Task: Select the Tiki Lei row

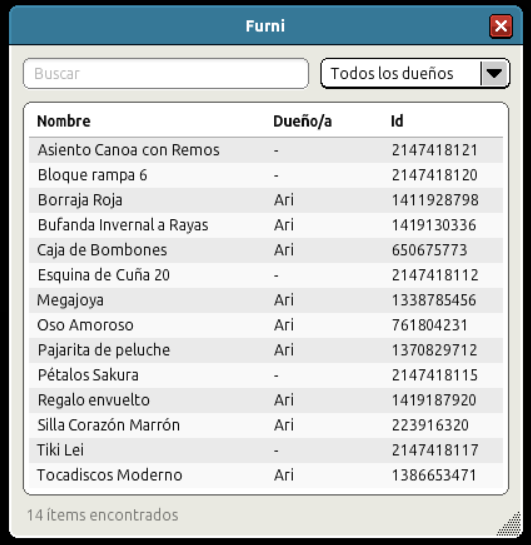Action: click(266, 451)
